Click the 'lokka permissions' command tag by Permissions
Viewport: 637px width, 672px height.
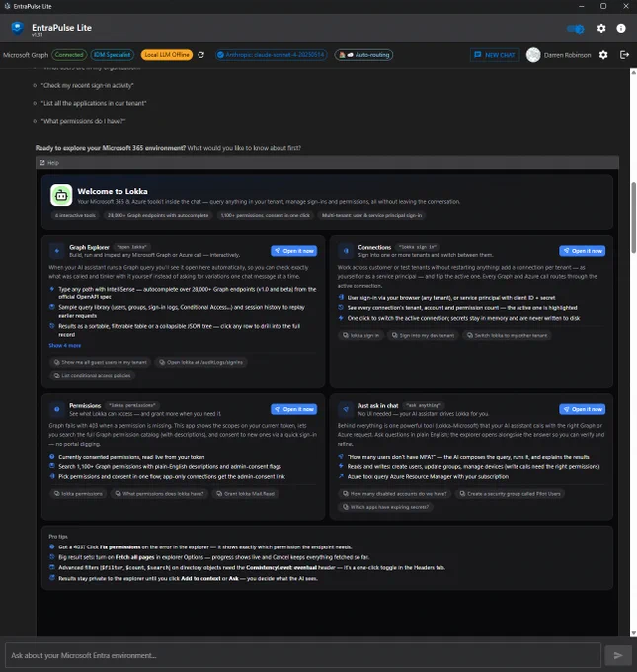(x=132, y=405)
